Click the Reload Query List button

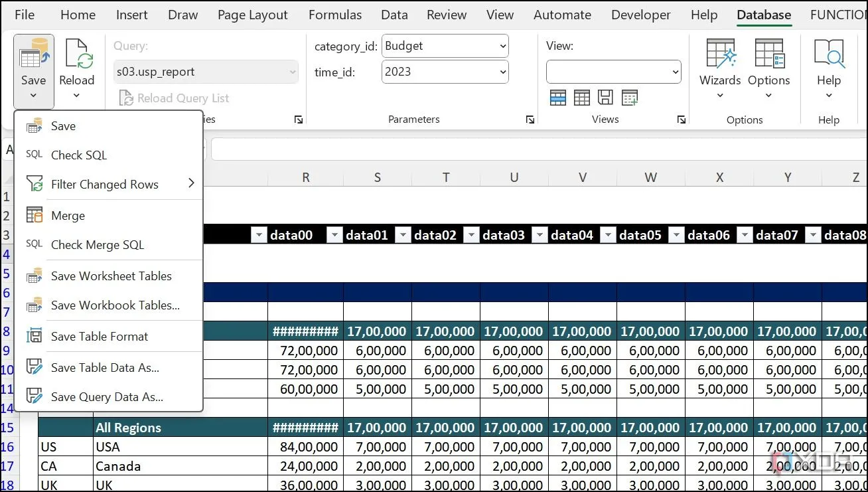coord(174,98)
